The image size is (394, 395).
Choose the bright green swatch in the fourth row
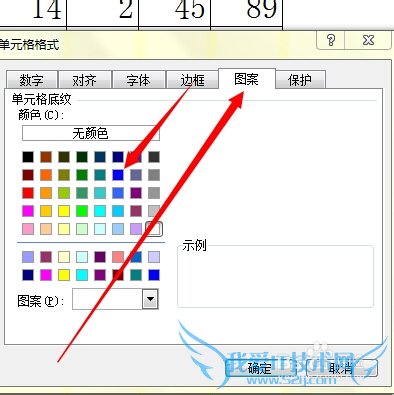82,211
